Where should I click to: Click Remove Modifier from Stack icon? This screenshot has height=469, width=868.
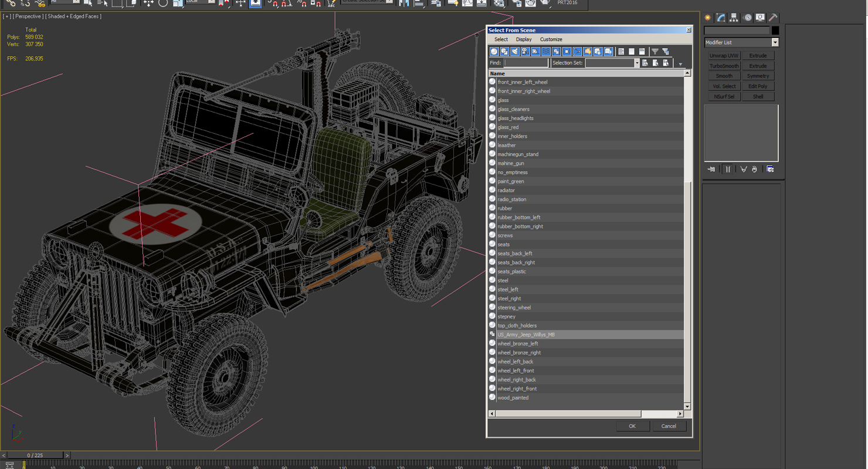pos(755,169)
